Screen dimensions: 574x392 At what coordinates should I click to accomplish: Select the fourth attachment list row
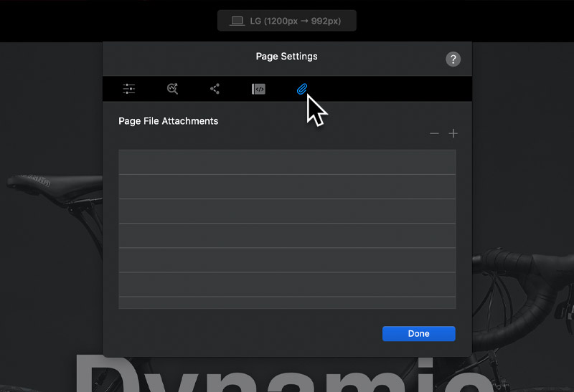coord(287,235)
